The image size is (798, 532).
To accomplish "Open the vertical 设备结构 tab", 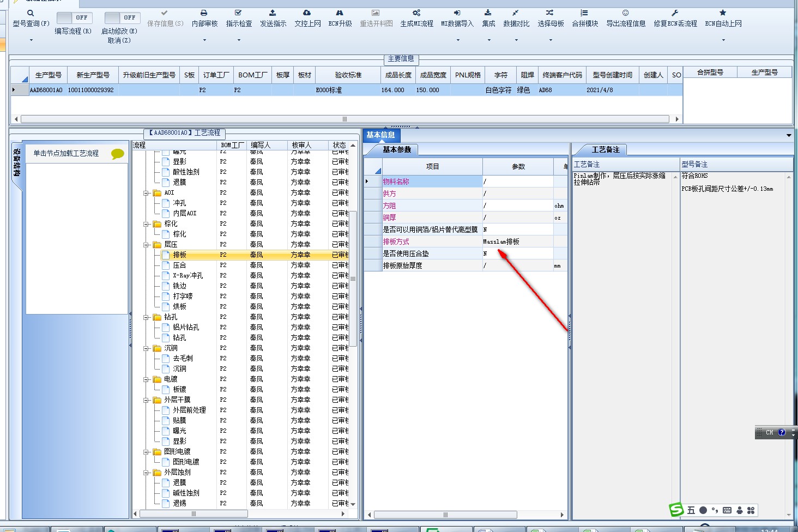I will pyautogui.click(x=16, y=163).
